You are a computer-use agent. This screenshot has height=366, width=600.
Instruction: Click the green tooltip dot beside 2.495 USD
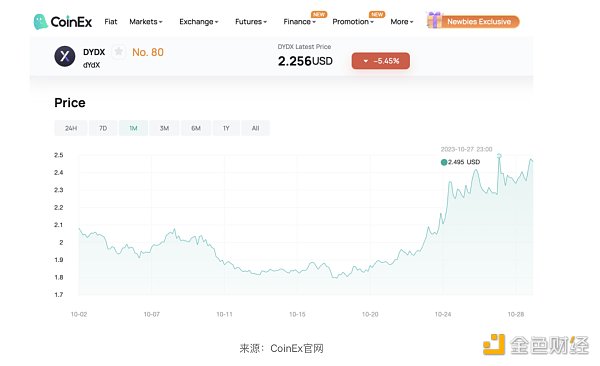[x=444, y=162]
